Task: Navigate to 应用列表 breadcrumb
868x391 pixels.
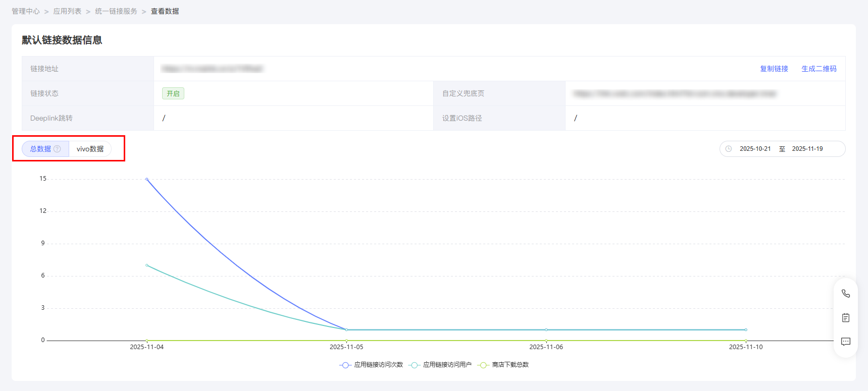Action: (67, 11)
